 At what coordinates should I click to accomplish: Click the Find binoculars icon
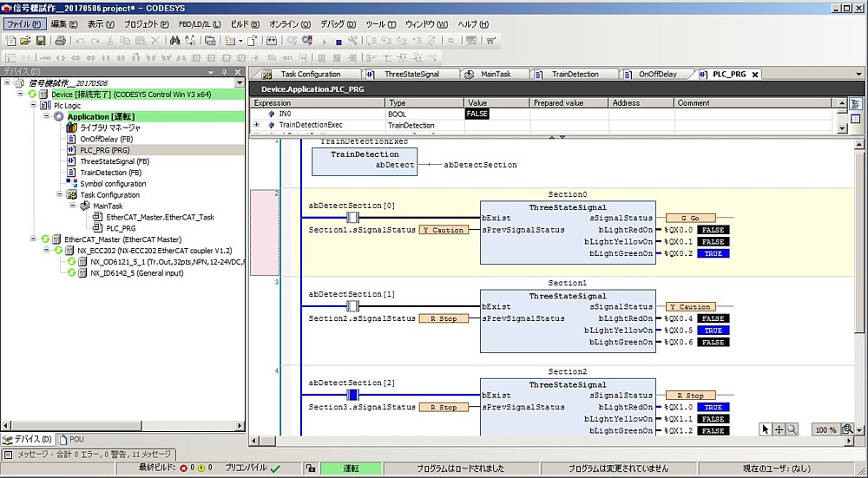[175, 41]
